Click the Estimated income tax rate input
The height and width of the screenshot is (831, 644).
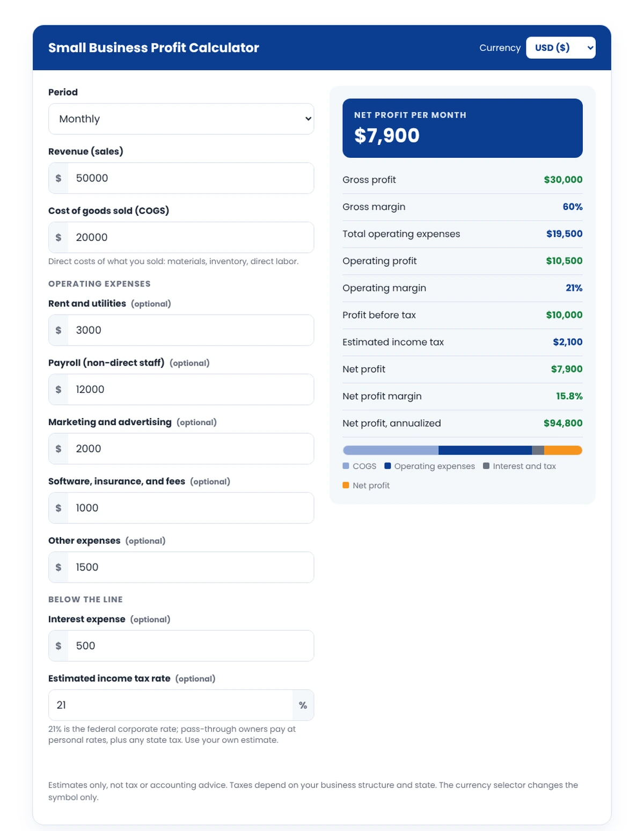click(x=171, y=705)
